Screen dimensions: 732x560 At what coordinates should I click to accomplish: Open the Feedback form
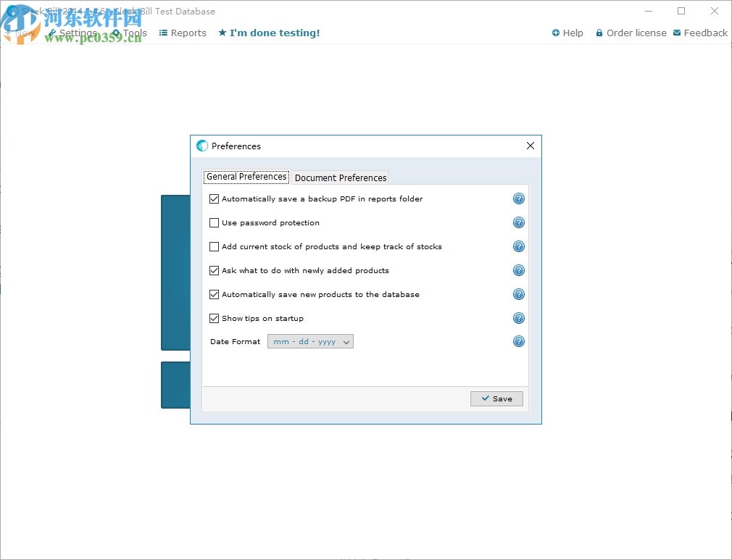coord(700,33)
